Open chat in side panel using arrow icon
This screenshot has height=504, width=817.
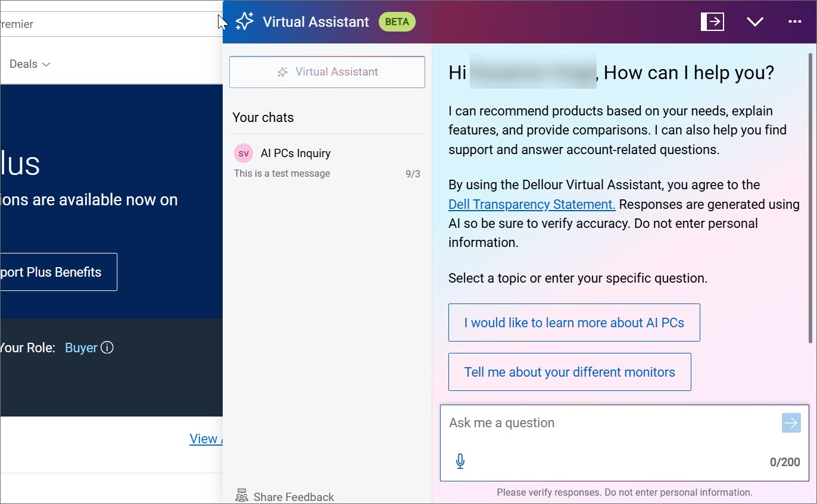click(712, 21)
